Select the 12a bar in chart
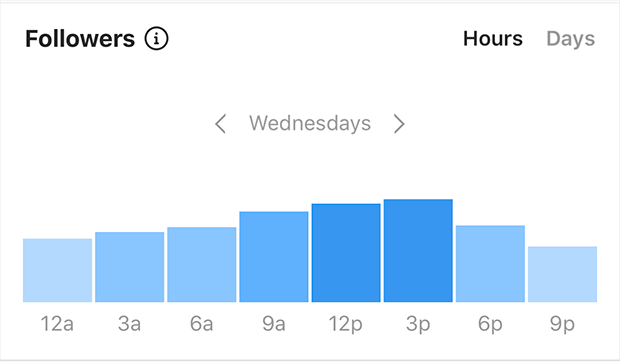 pos(57,270)
